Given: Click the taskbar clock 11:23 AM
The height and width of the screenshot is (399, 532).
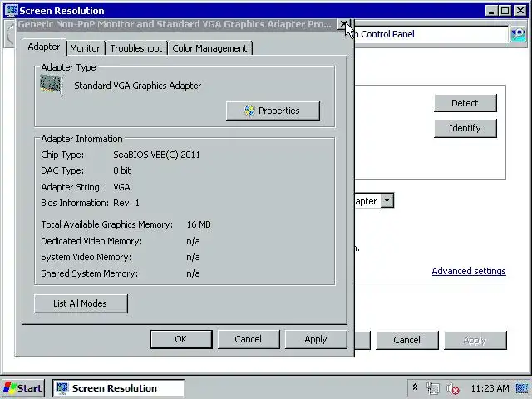Looking at the screenshot, I should 490,388.
